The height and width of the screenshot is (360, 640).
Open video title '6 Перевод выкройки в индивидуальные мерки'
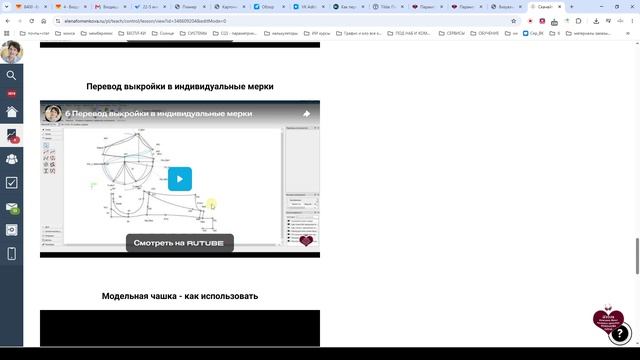[158, 113]
